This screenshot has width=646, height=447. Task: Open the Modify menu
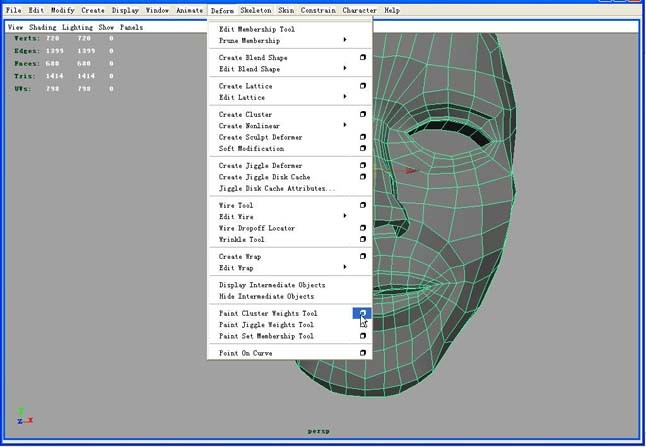point(63,10)
